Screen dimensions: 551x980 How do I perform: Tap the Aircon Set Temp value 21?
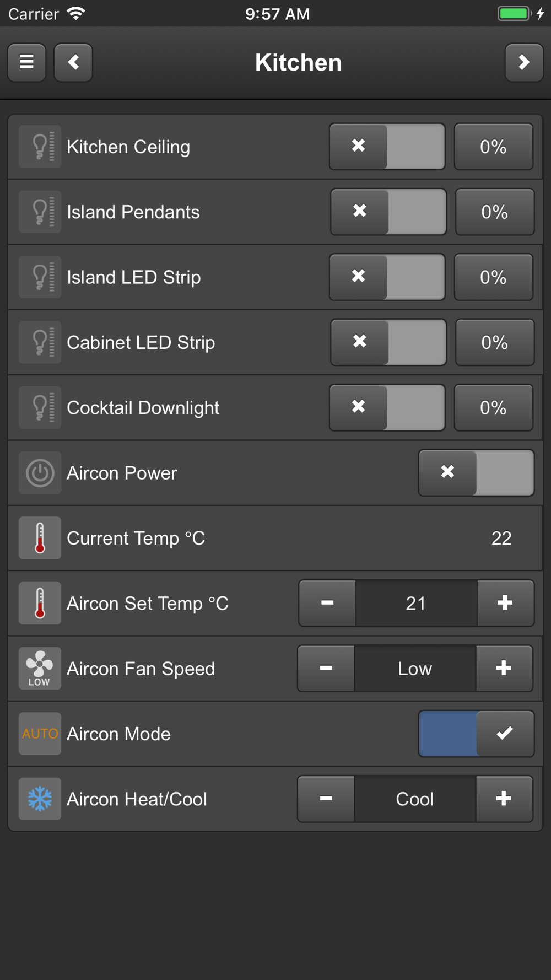coord(416,604)
